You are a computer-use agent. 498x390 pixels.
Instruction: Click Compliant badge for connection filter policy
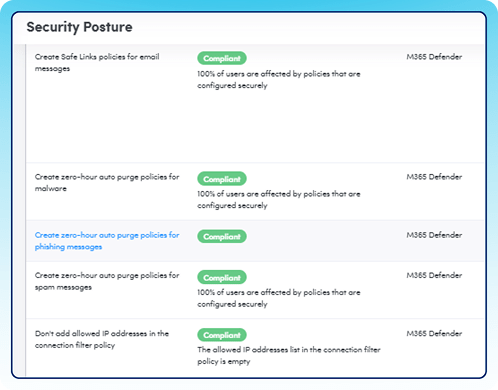click(222, 335)
